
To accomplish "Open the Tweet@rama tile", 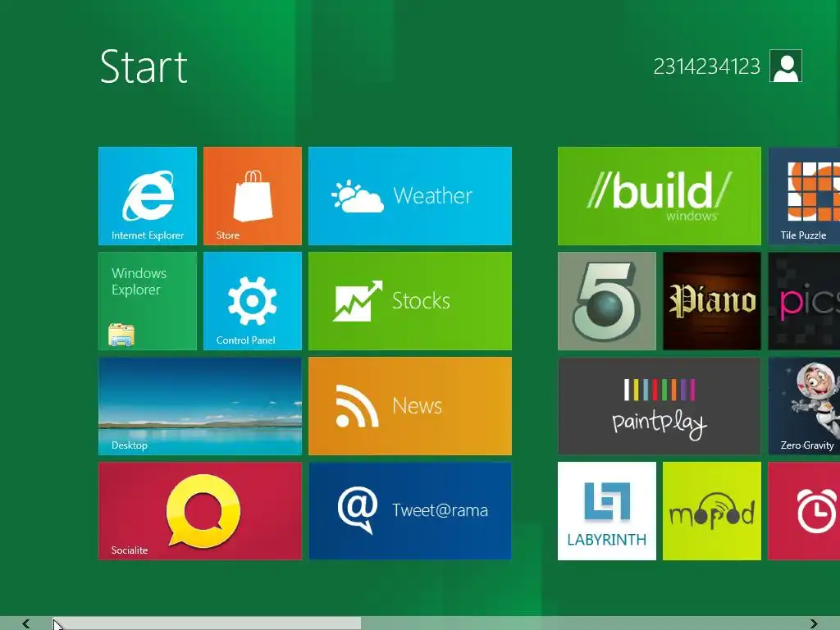I will point(410,510).
